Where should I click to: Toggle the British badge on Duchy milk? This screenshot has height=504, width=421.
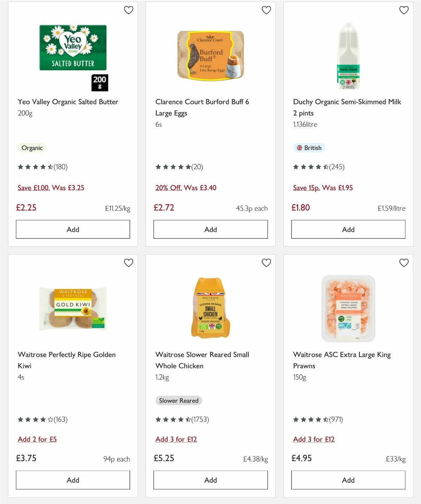[x=309, y=148]
